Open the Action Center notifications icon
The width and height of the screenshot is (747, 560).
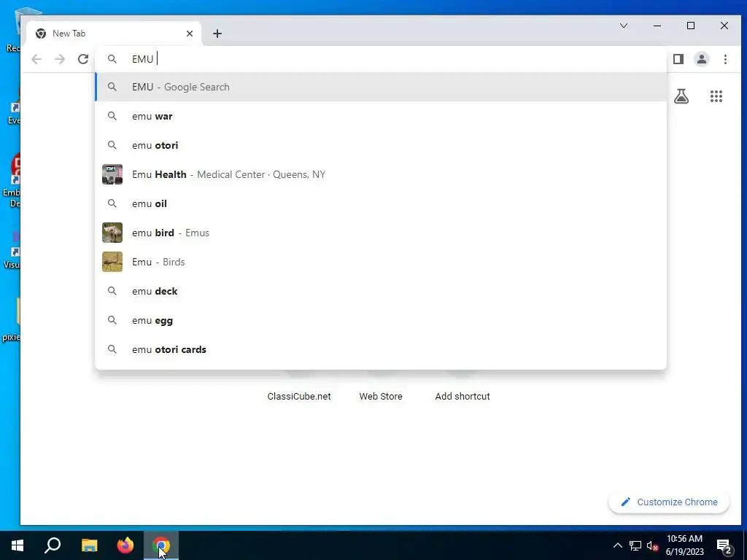tap(724, 546)
